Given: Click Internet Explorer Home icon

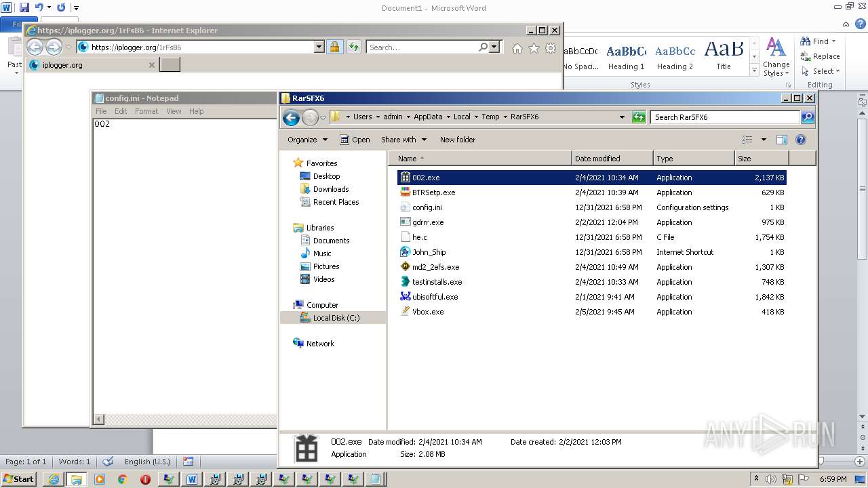Looking at the screenshot, I should click(517, 48).
